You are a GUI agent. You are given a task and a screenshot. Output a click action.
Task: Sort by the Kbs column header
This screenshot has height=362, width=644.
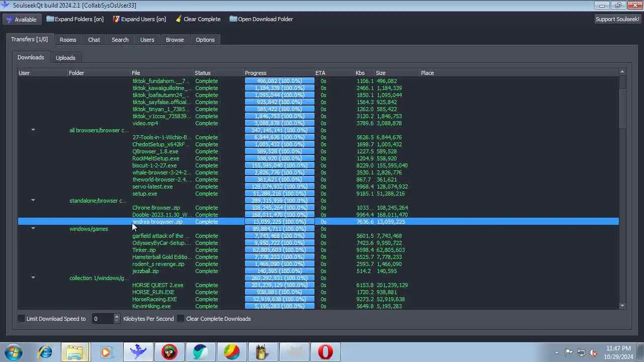pos(365,73)
